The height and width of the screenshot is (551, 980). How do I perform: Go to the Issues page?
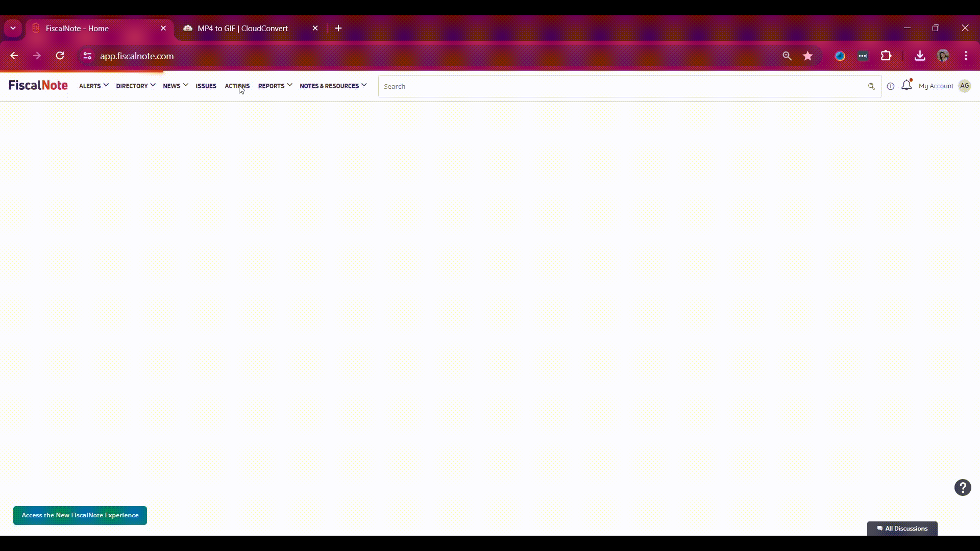pos(206,86)
